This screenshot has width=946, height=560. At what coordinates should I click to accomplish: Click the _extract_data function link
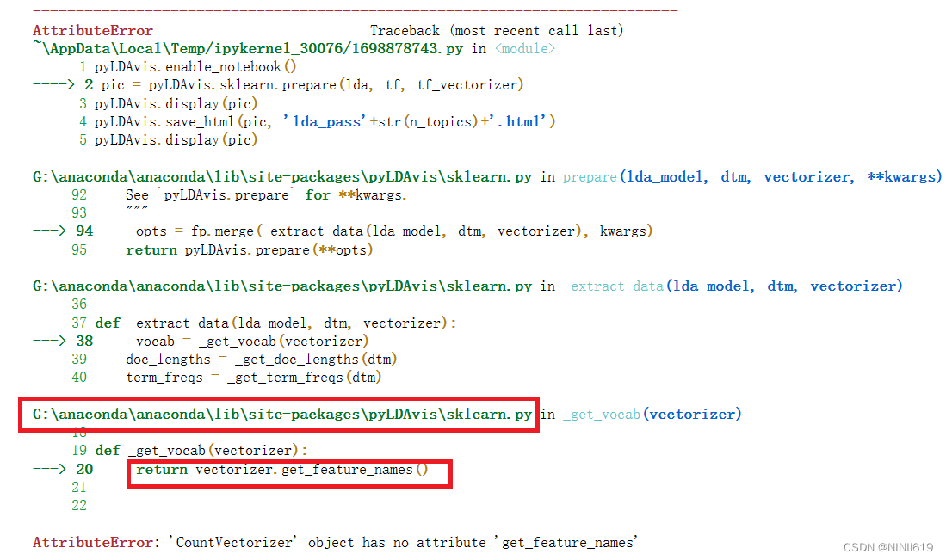tap(613, 286)
